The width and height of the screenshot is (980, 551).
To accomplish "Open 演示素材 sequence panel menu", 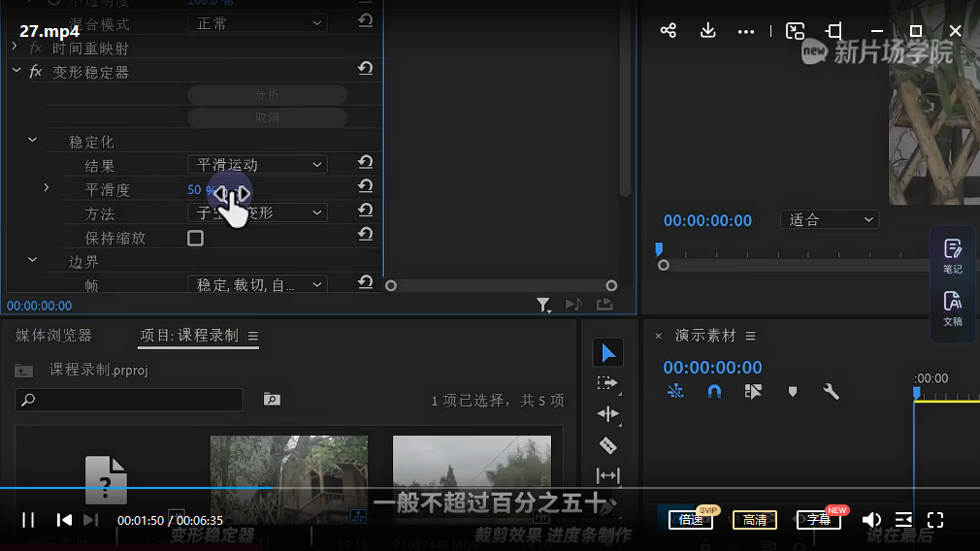I will coord(750,336).
